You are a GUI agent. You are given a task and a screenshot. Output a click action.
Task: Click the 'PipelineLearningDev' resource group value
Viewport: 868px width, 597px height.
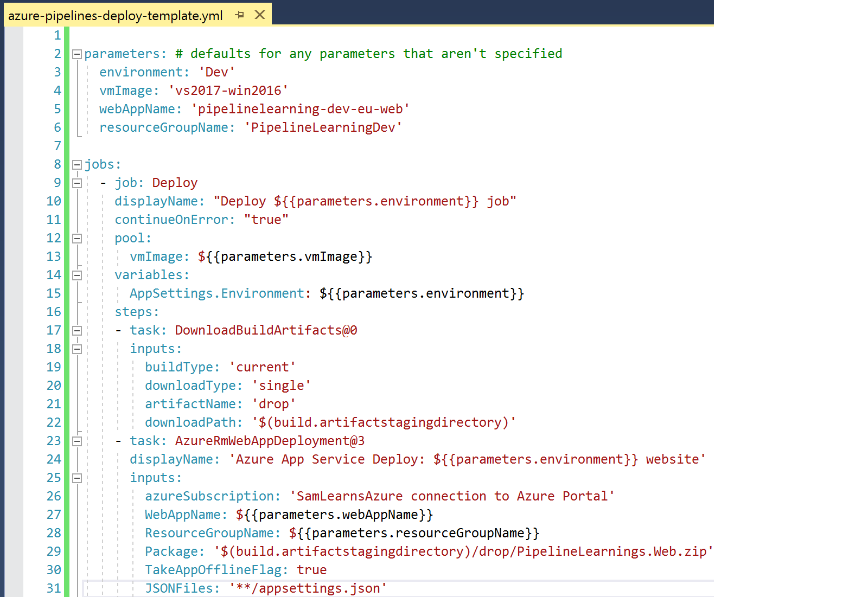pos(323,127)
